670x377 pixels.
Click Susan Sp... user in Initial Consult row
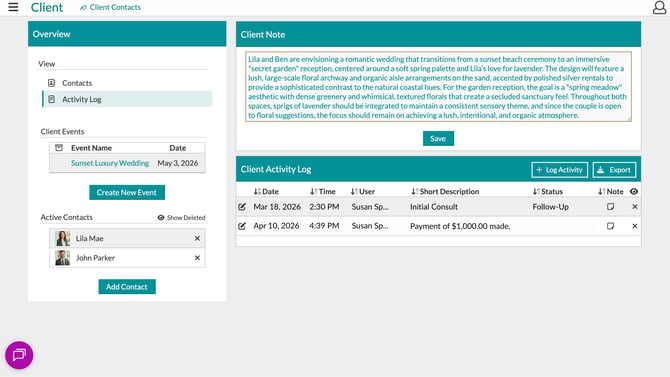[370, 206]
